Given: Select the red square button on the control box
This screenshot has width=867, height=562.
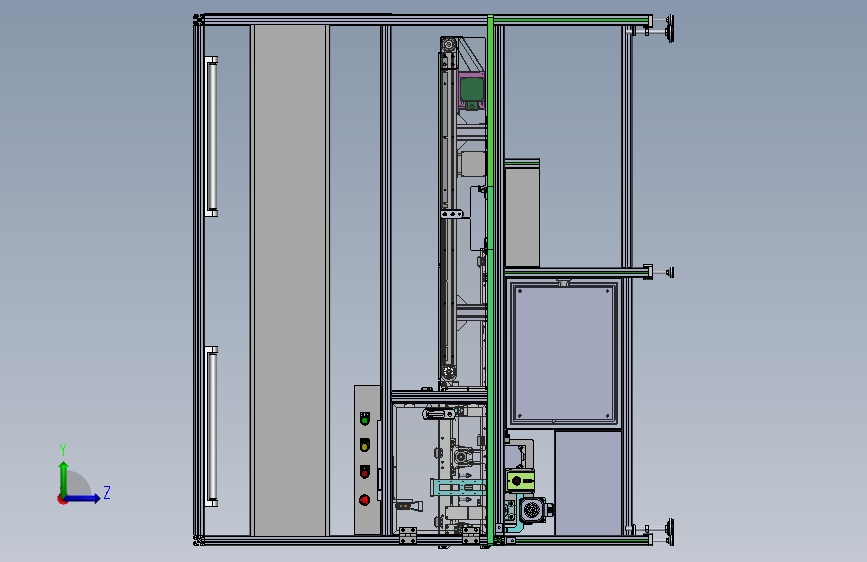Looking at the screenshot, I should (x=364, y=472).
